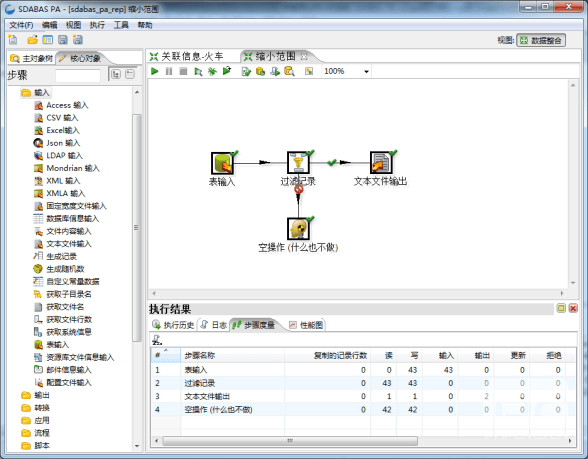Pause the running transformation
Image resolution: width=588 pixels, height=459 pixels.
point(169,71)
